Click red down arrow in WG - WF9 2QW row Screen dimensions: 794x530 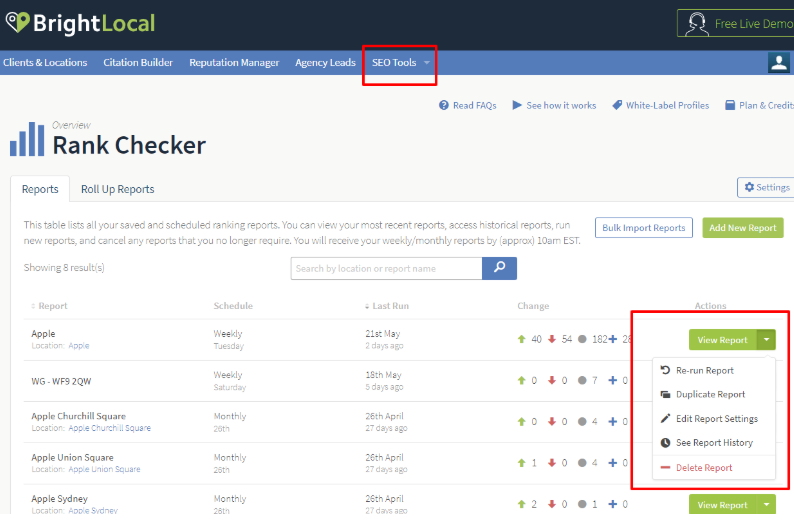(552, 380)
